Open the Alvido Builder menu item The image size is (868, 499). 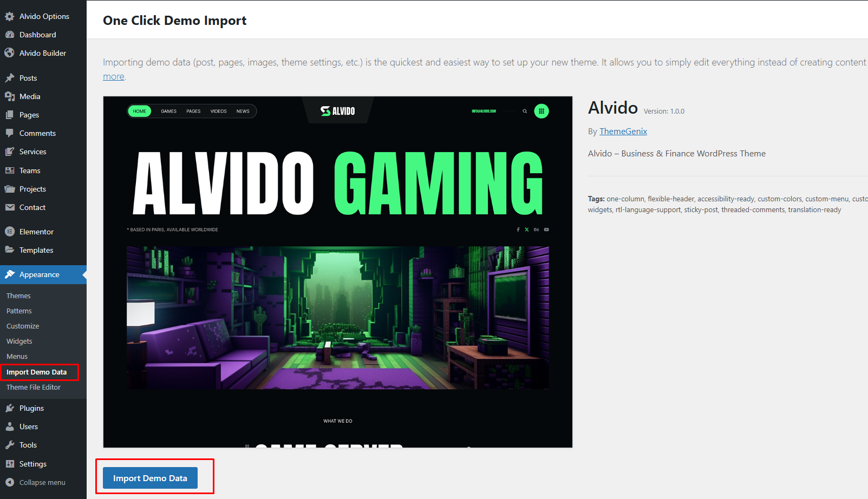tap(43, 53)
